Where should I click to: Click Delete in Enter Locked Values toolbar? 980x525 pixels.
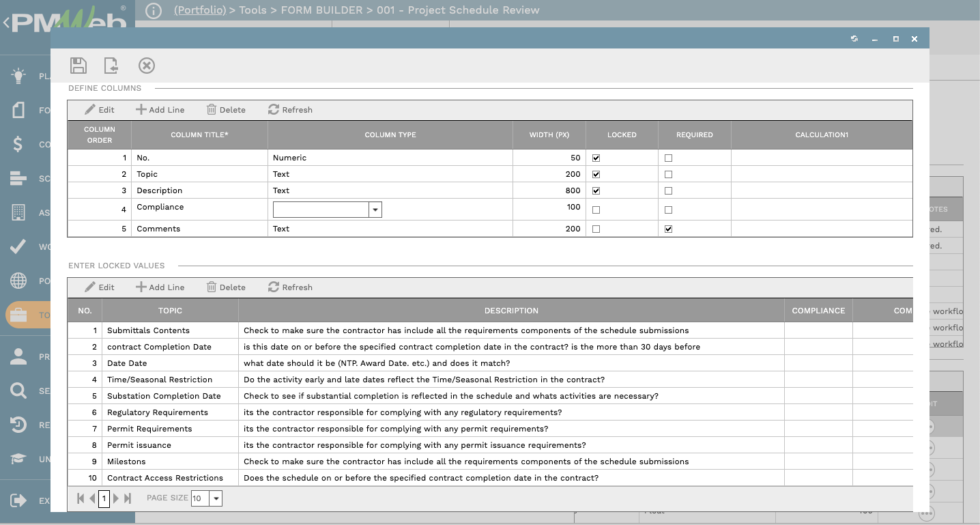click(226, 287)
